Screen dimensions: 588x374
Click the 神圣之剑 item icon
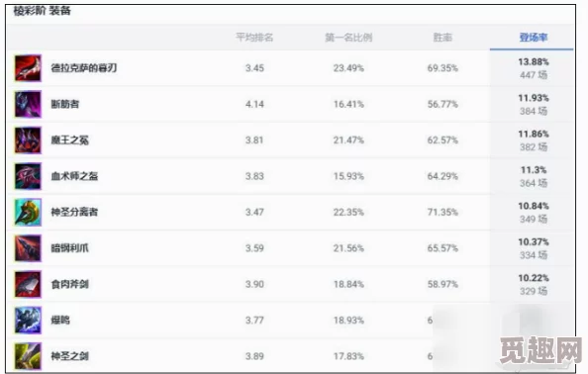coord(28,356)
